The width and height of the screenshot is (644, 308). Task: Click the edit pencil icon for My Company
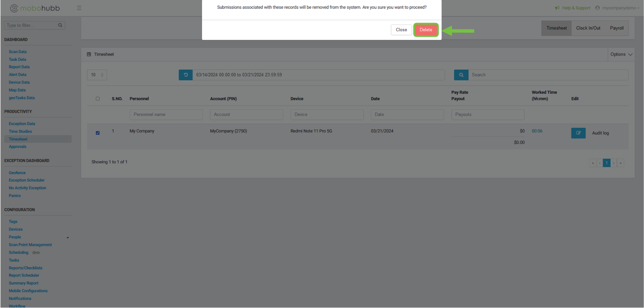tap(578, 133)
